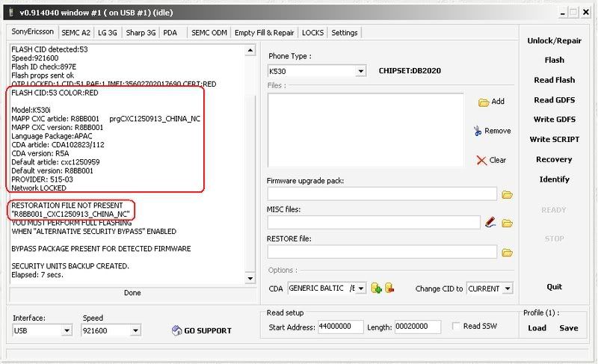
Task: Browse for RESTORE file folder icon
Action: click(507, 253)
